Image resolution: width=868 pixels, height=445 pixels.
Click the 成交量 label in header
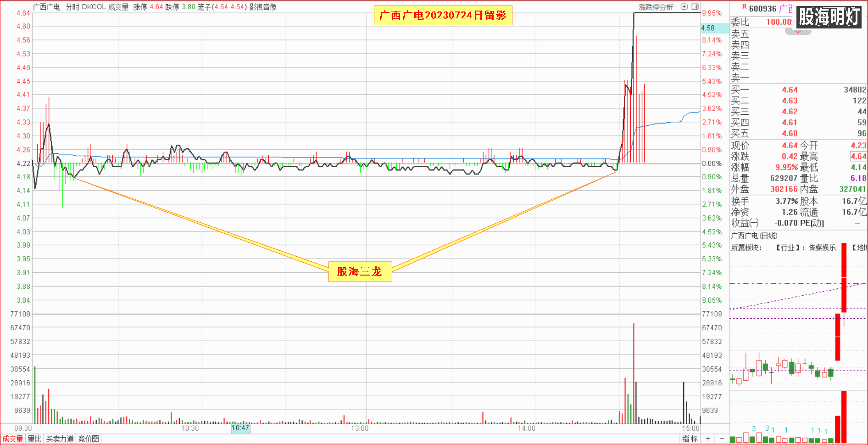[118, 7]
